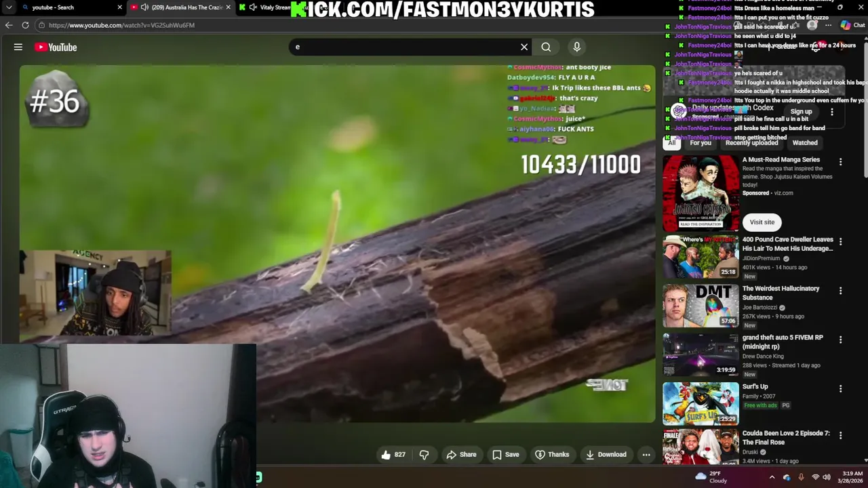Open options for Weirdest Hallucinatory Substance video
This screenshot has width=868, height=488.
click(840, 291)
